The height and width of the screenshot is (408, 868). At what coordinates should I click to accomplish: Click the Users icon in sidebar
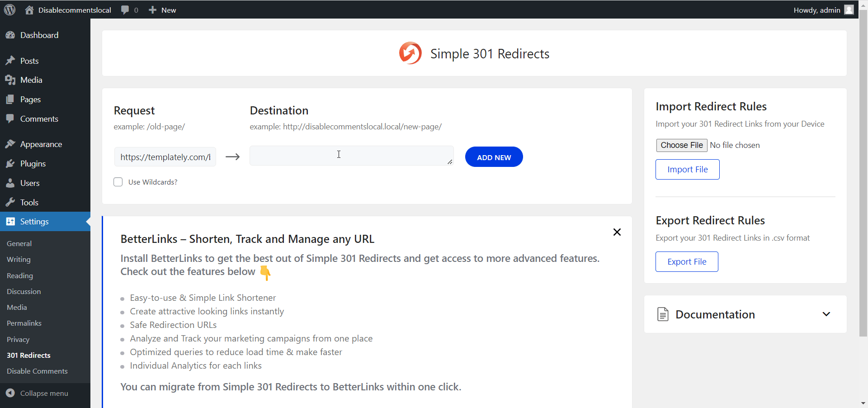pos(10,183)
